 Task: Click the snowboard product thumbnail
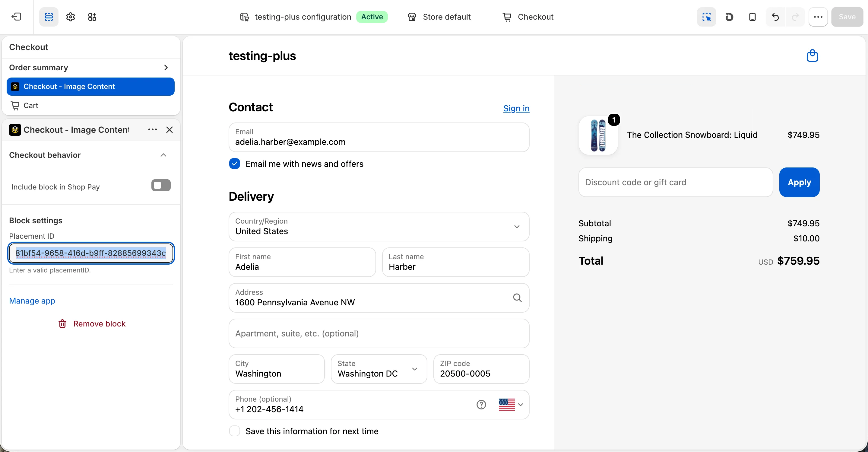click(598, 135)
